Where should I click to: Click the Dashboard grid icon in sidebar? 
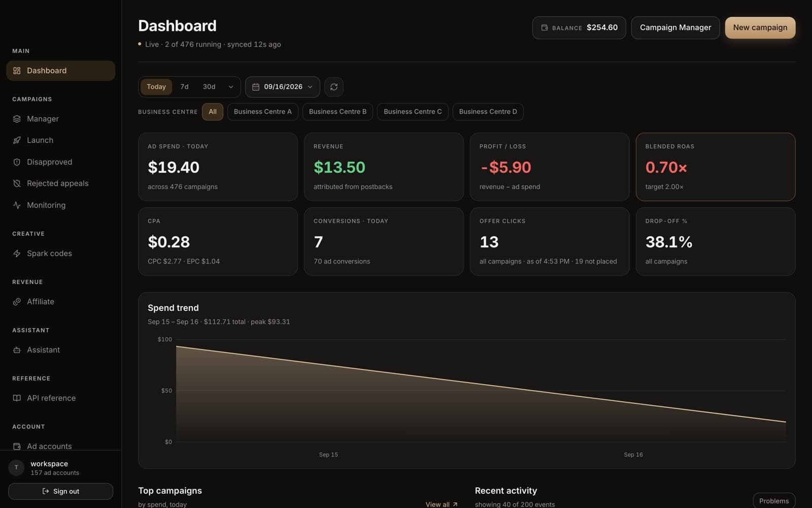[x=17, y=71]
